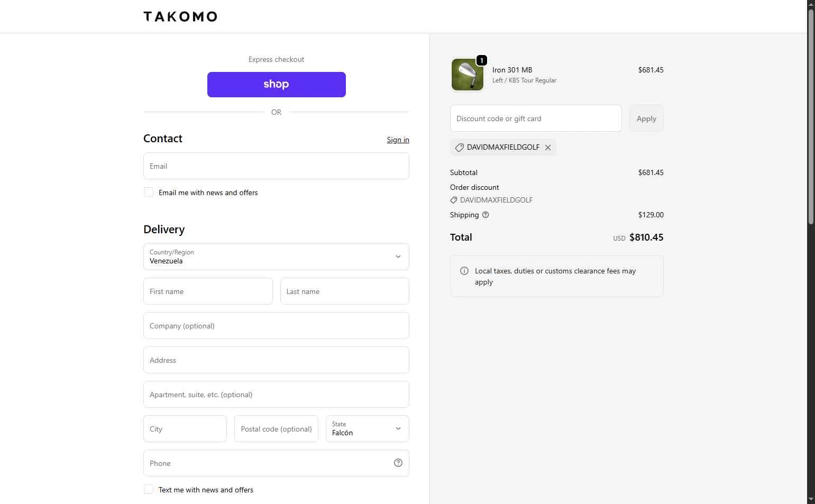Image resolution: width=815 pixels, height=504 pixels.
Task: Click the Order discount label
Action: (474, 187)
